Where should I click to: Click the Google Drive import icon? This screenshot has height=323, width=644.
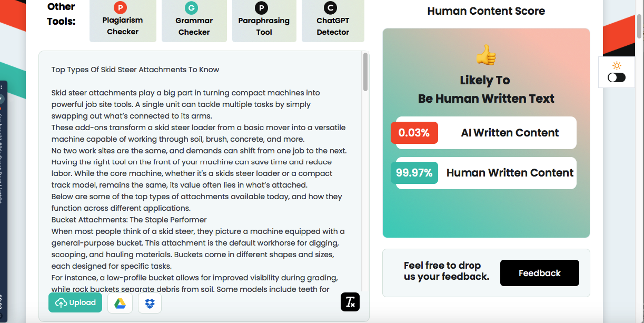tap(120, 303)
